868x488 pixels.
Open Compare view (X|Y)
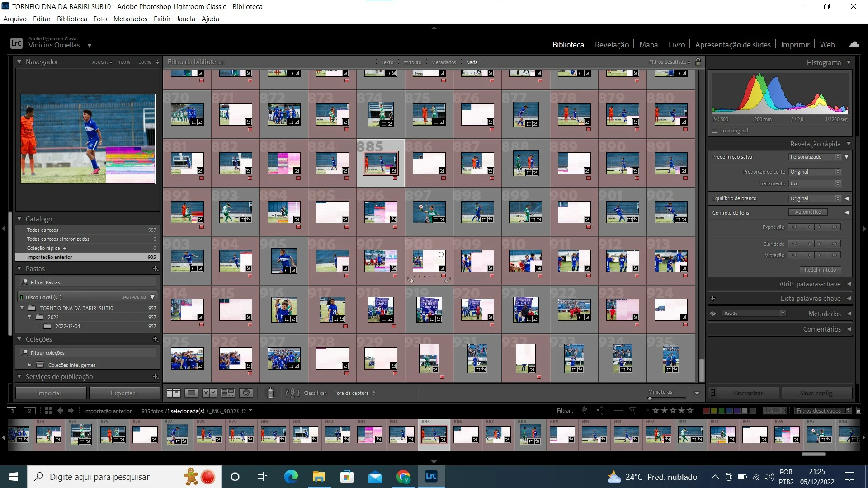209,393
